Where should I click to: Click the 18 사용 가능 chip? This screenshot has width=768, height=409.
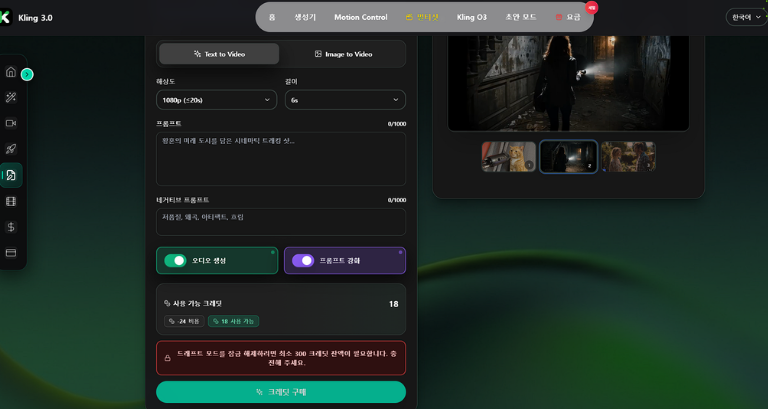[234, 321]
